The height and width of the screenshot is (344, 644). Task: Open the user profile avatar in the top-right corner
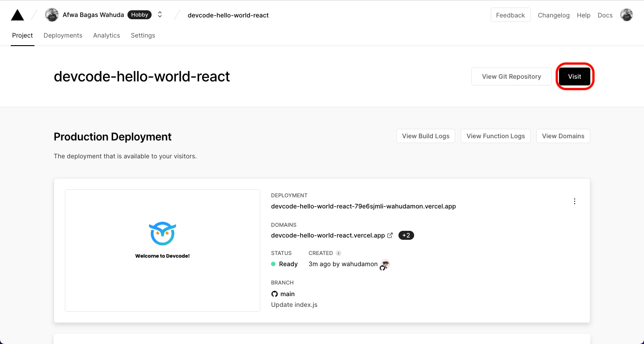tap(627, 15)
